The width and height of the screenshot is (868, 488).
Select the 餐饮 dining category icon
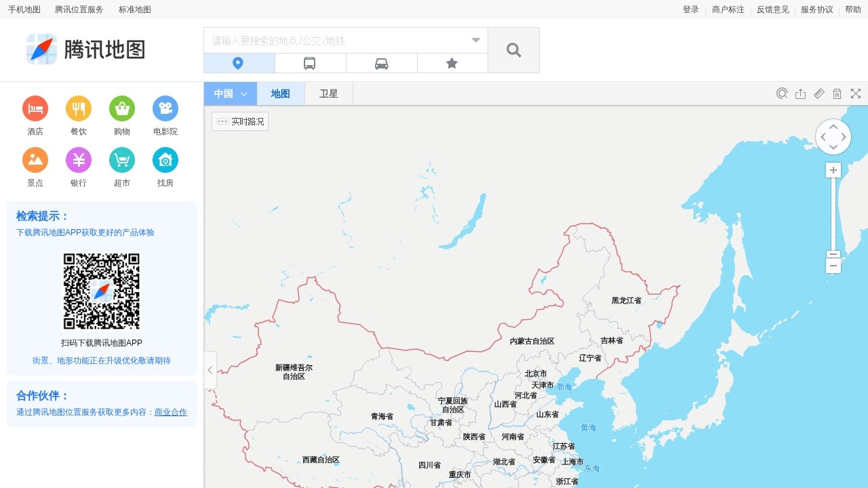point(78,107)
